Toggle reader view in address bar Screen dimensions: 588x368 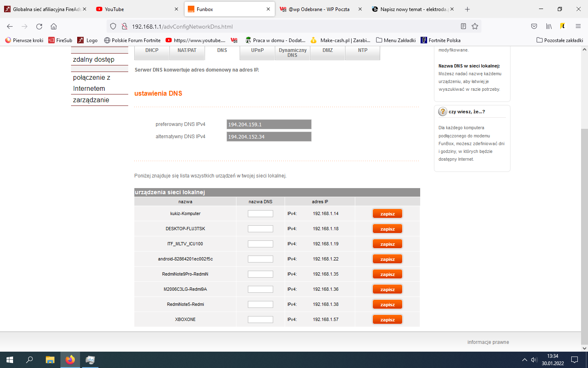point(463,27)
